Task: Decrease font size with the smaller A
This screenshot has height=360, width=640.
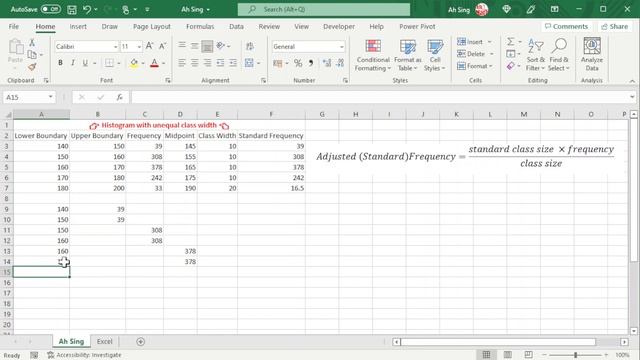Action: (162, 46)
